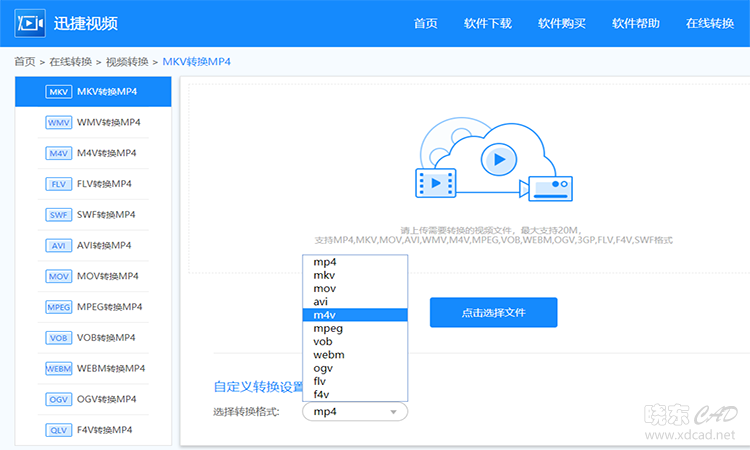Screen dimensions: 750x450
Task: Open the 软件下载 navigation item
Action: click(x=487, y=23)
